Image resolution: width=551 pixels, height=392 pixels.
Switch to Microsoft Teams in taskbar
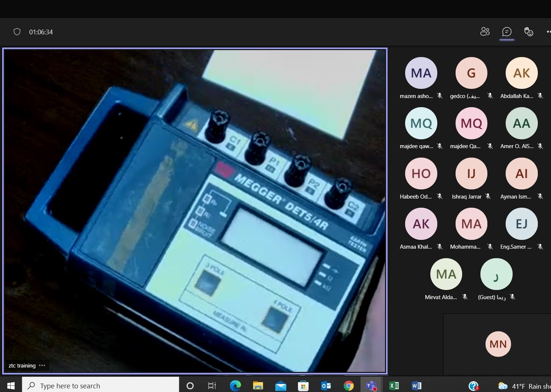(x=371, y=385)
